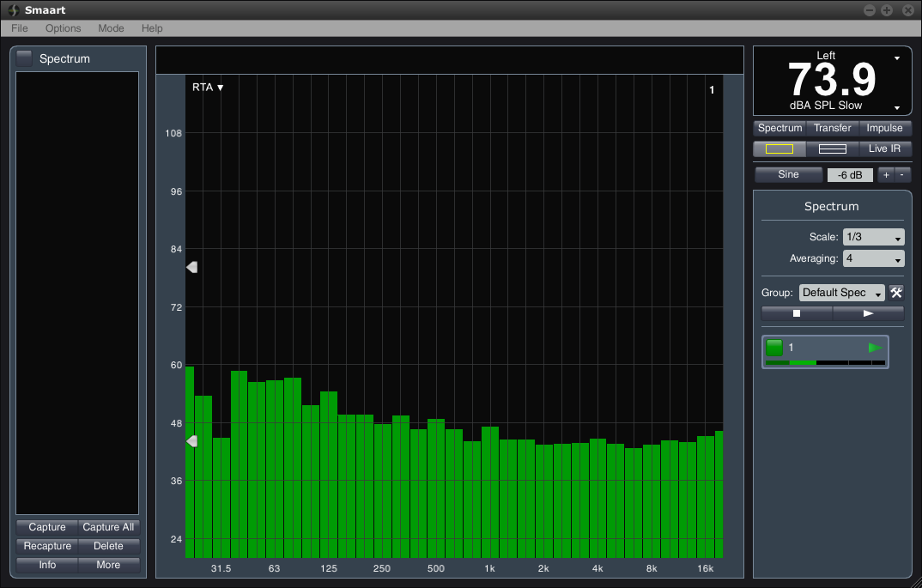This screenshot has height=588, width=922.
Task: Open the Scale 1/3 dropdown
Action: coord(873,237)
